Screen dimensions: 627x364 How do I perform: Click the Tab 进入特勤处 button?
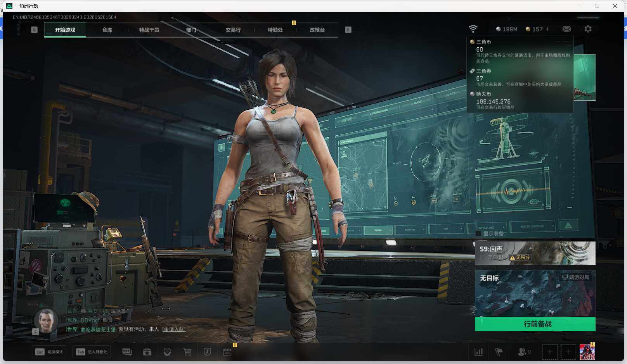coord(92,352)
